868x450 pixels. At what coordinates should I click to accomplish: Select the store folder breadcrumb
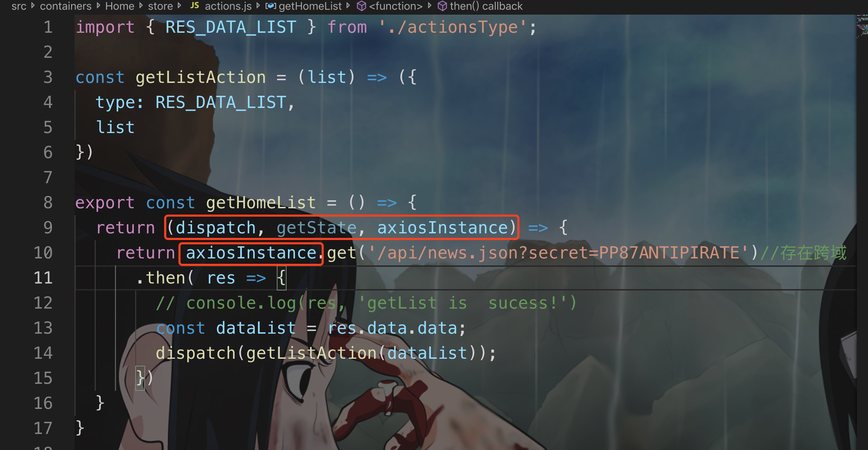point(160,6)
